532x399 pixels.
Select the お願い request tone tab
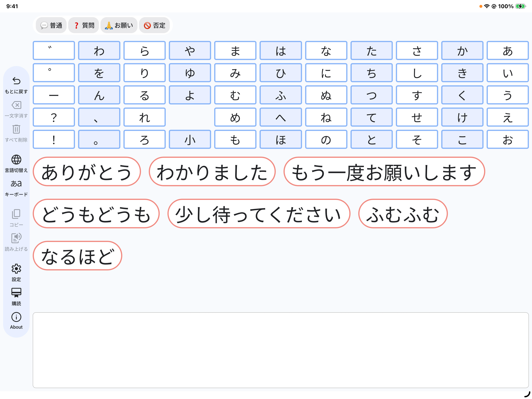pyautogui.click(x=119, y=25)
